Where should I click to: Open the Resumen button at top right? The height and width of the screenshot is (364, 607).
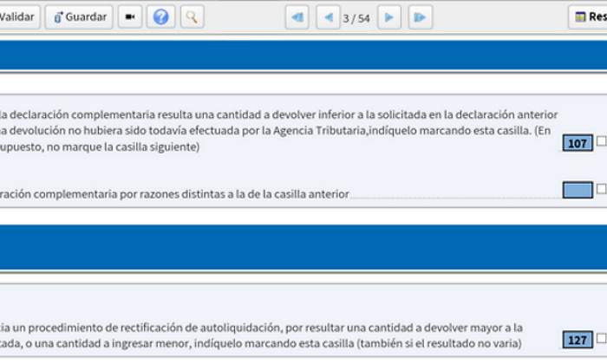pos(589,17)
